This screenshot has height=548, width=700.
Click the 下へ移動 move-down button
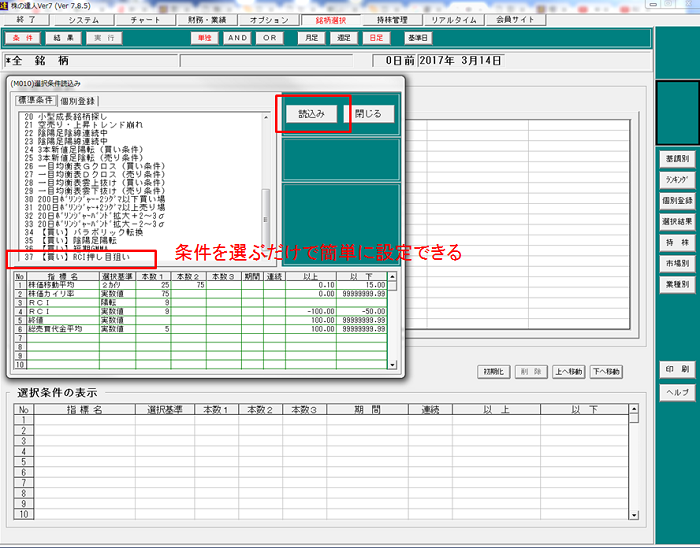(x=607, y=371)
